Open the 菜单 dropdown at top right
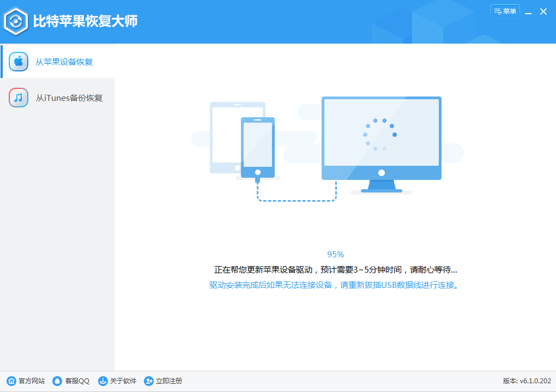 pyautogui.click(x=506, y=11)
